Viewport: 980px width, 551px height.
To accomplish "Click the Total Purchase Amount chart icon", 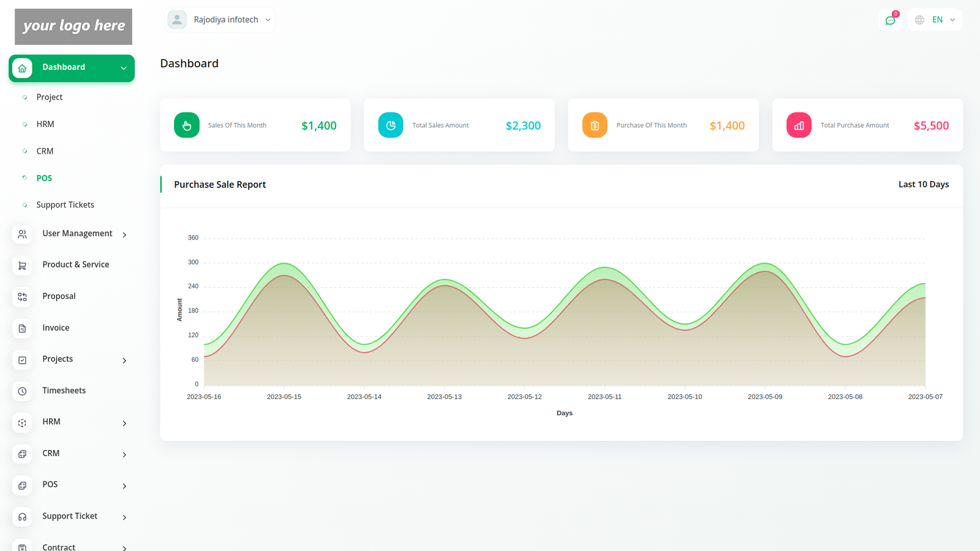I will [x=799, y=126].
